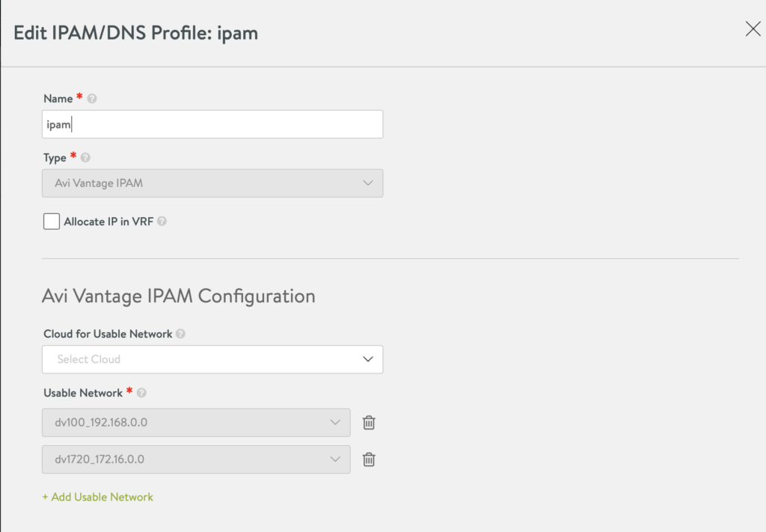The height and width of the screenshot is (532, 766).
Task: Open the Usable Network help icon
Action: [141, 393]
